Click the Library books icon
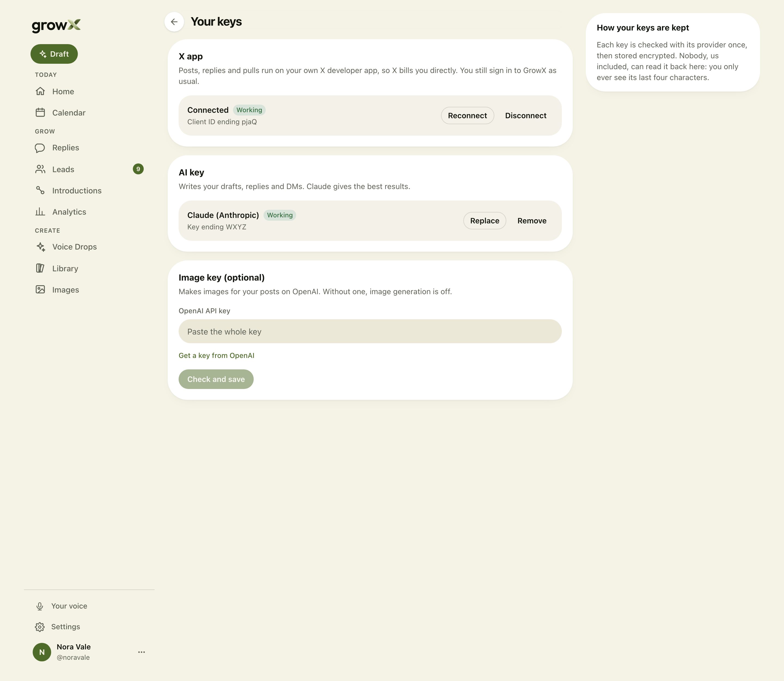This screenshot has height=681, width=784. [40, 268]
